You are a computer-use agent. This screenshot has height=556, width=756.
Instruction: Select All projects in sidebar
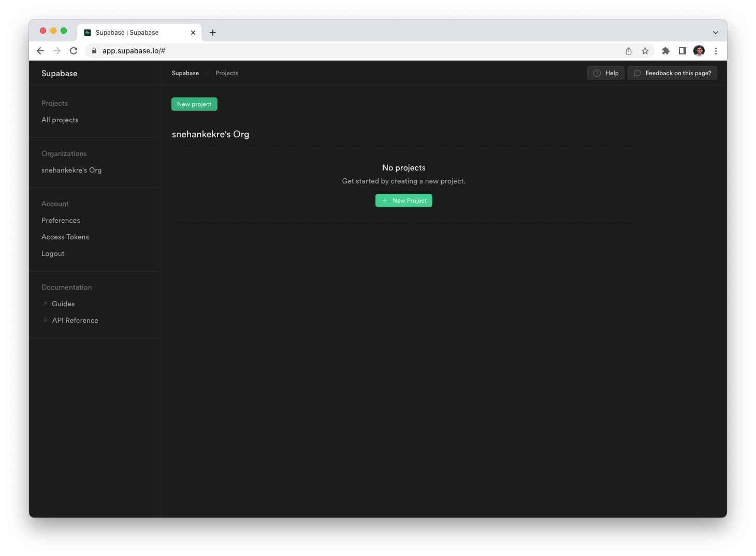(x=60, y=120)
